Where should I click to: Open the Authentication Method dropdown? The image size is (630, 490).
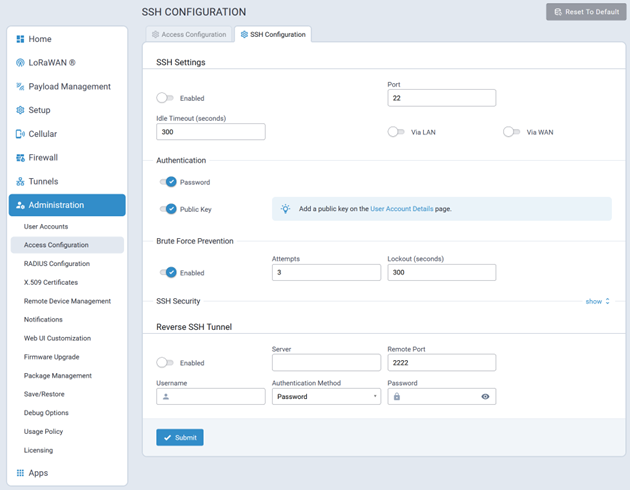326,397
